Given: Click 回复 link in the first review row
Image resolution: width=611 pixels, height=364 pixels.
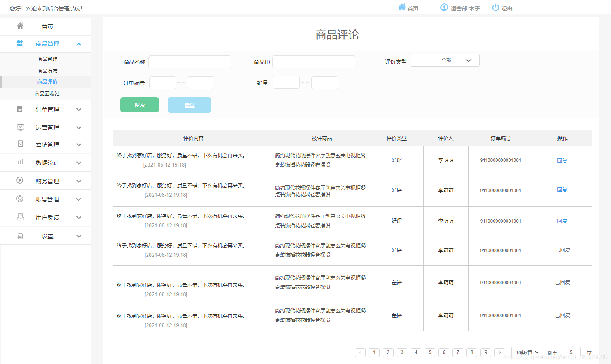Looking at the screenshot, I should [x=562, y=161].
